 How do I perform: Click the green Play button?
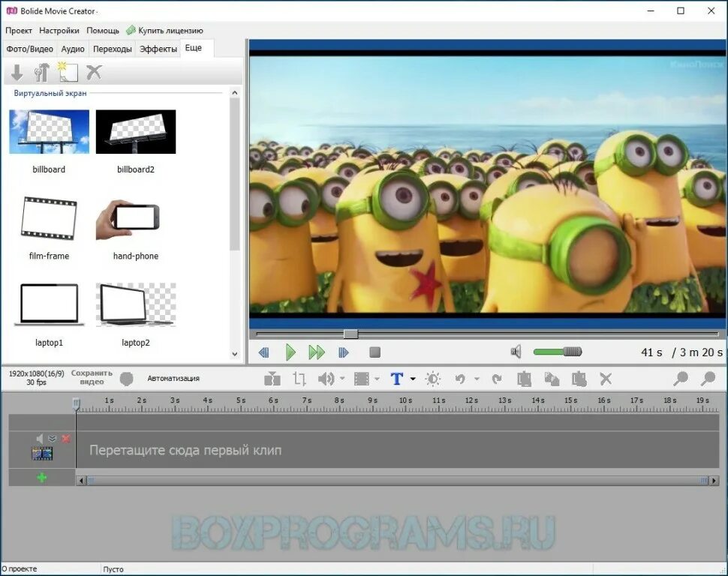point(290,352)
